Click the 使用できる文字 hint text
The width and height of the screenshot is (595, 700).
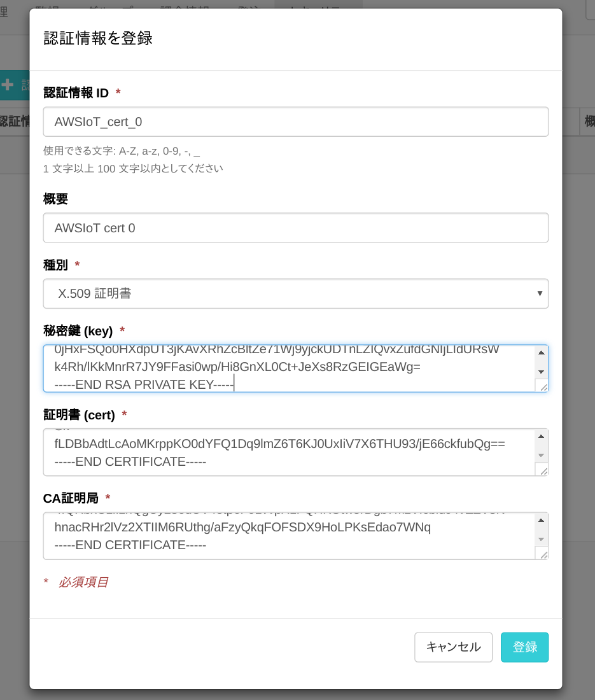pos(122,151)
